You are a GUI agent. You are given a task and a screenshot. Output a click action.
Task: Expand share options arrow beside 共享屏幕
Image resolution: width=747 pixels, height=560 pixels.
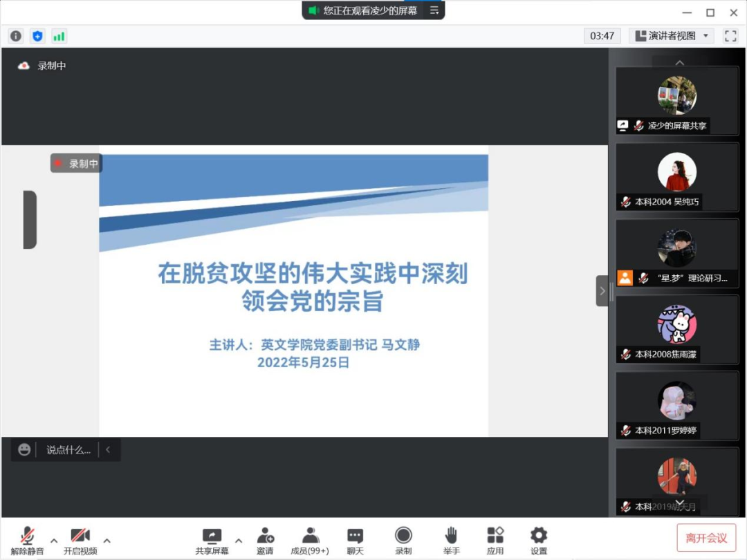[239, 540]
